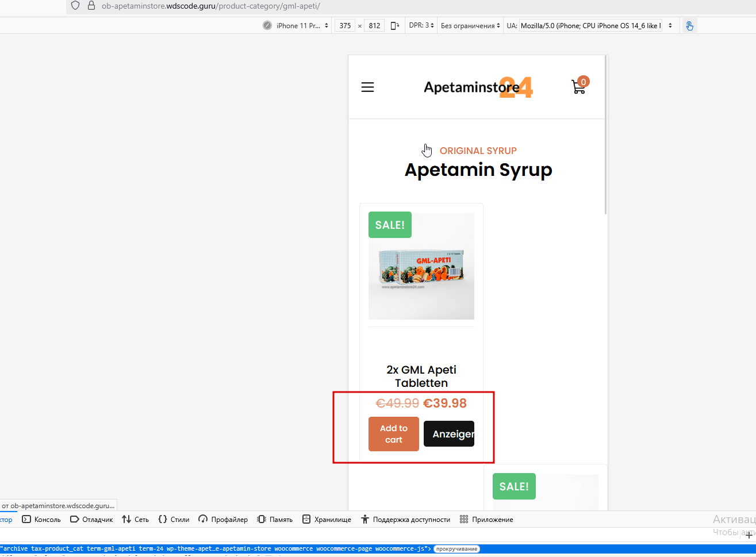
Task: Click the responsive mode device icon beside iPhone selector
Action: tap(267, 25)
